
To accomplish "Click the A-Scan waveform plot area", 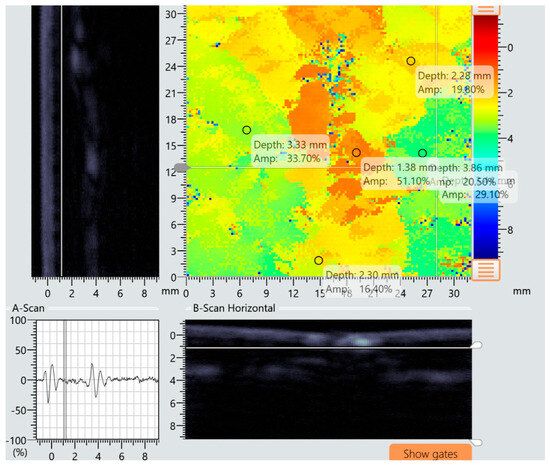I will [98, 380].
